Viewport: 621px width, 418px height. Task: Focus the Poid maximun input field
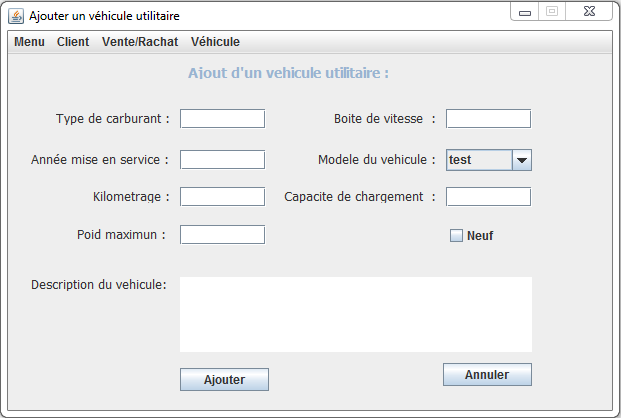pos(223,235)
